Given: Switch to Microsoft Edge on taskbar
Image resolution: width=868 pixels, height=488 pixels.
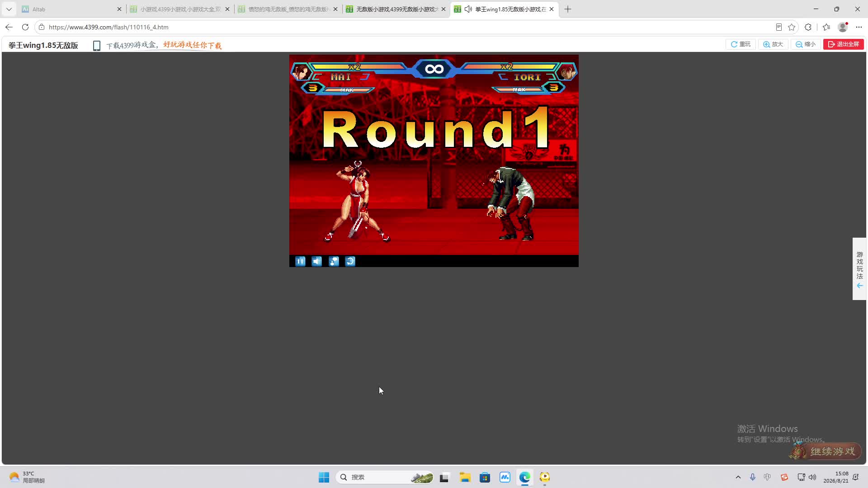Looking at the screenshot, I should click(x=525, y=477).
